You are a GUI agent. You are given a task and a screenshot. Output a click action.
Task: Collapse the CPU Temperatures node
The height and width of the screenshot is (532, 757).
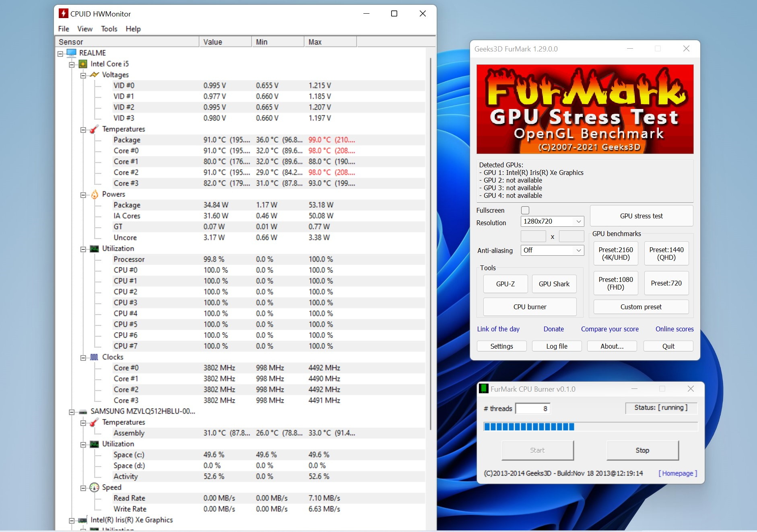83,129
